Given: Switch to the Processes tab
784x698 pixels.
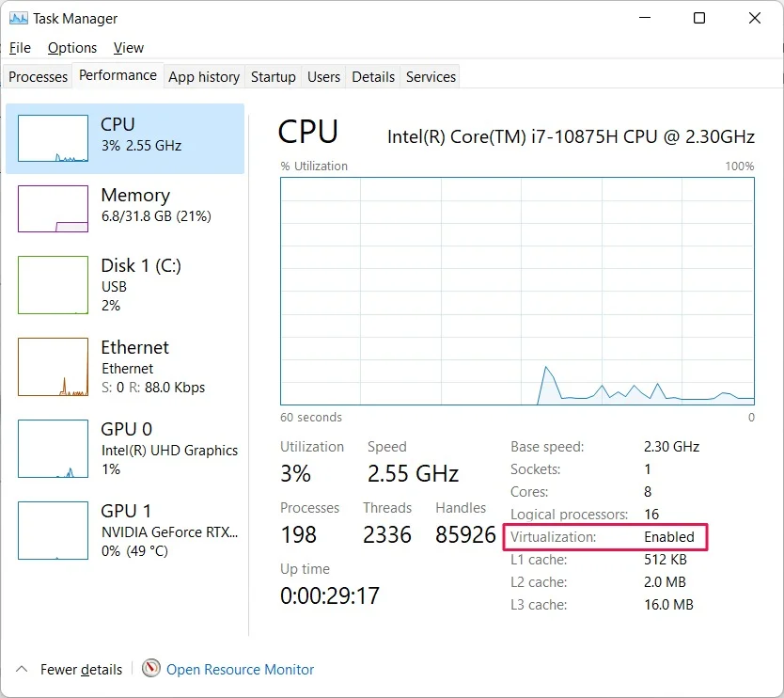Looking at the screenshot, I should (38, 76).
